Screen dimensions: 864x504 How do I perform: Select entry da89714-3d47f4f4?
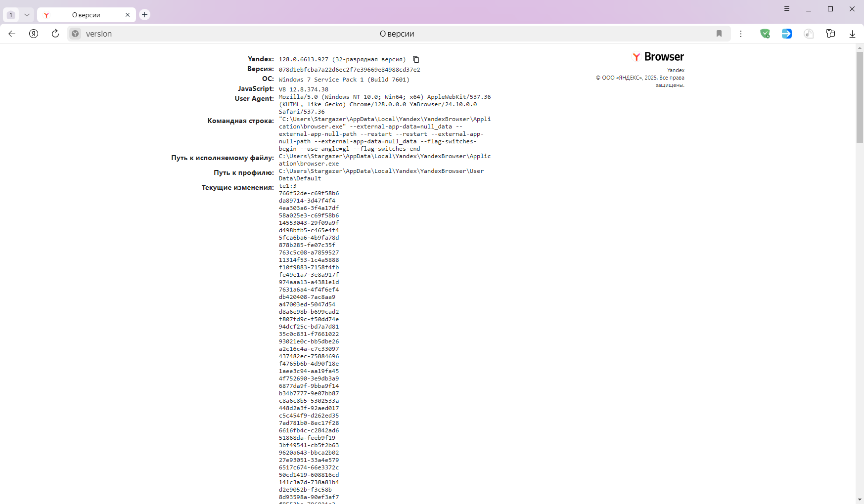[x=307, y=201]
